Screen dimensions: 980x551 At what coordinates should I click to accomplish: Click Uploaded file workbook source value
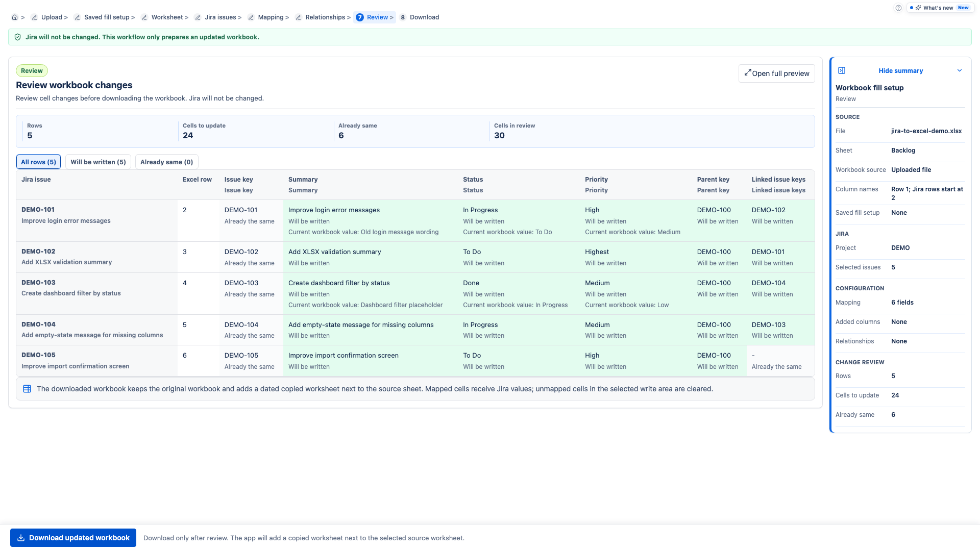(911, 170)
